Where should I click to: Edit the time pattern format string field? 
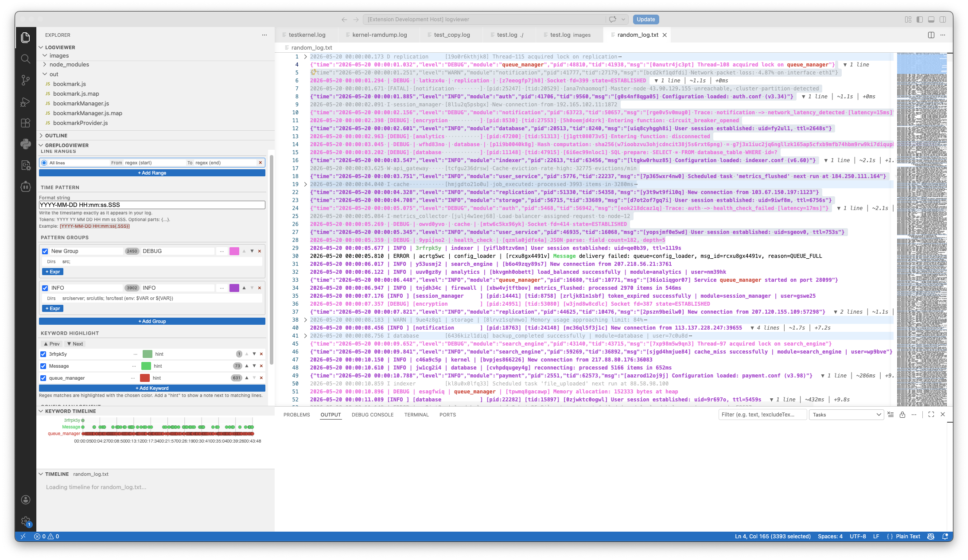(152, 205)
